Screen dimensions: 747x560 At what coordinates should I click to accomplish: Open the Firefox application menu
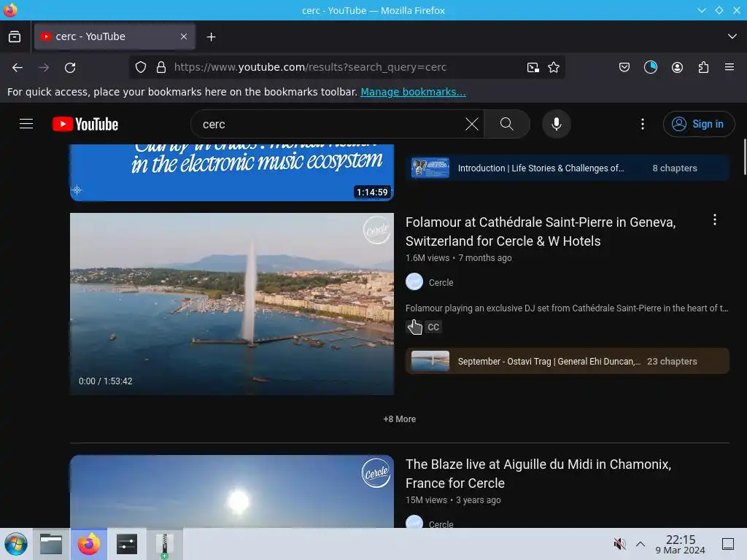[x=729, y=67]
